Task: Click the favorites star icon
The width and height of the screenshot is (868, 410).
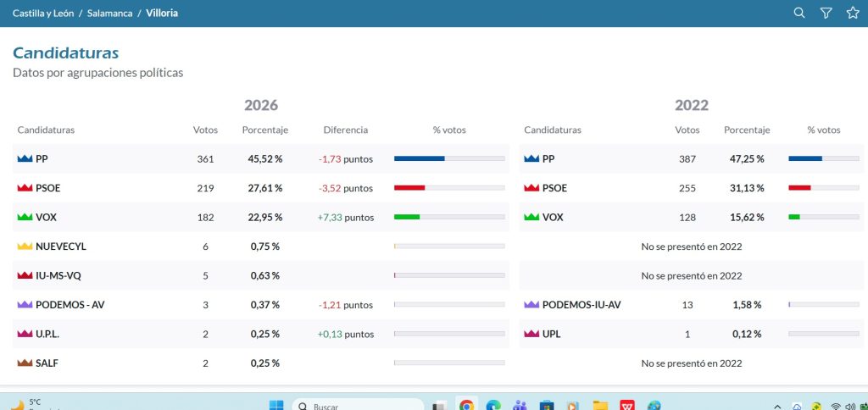Action: (853, 13)
